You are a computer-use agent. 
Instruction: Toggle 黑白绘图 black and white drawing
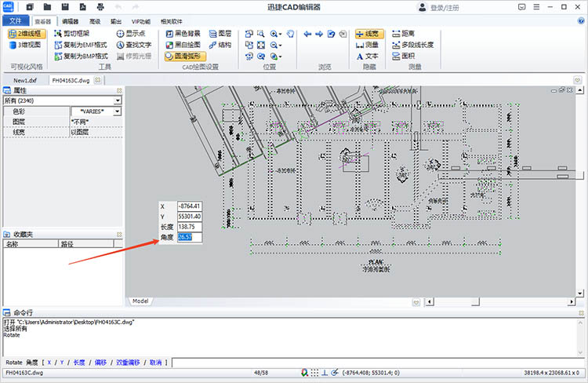(x=183, y=45)
